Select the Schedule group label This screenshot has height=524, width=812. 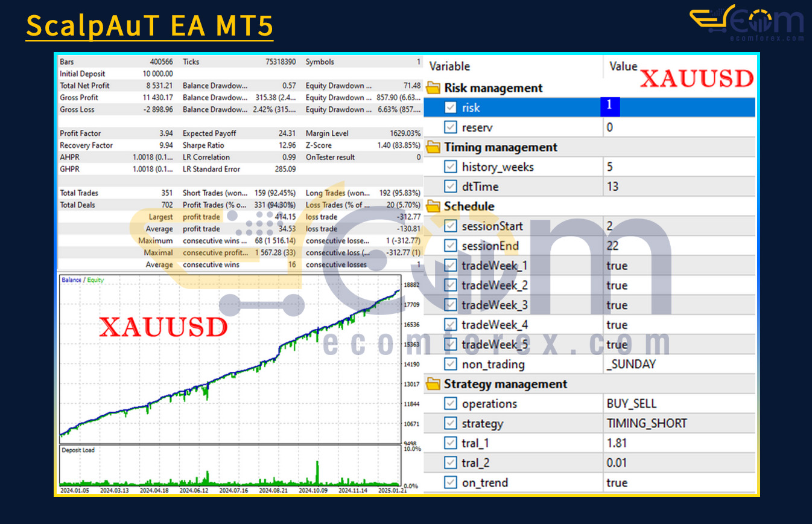(x=469, y=206)
